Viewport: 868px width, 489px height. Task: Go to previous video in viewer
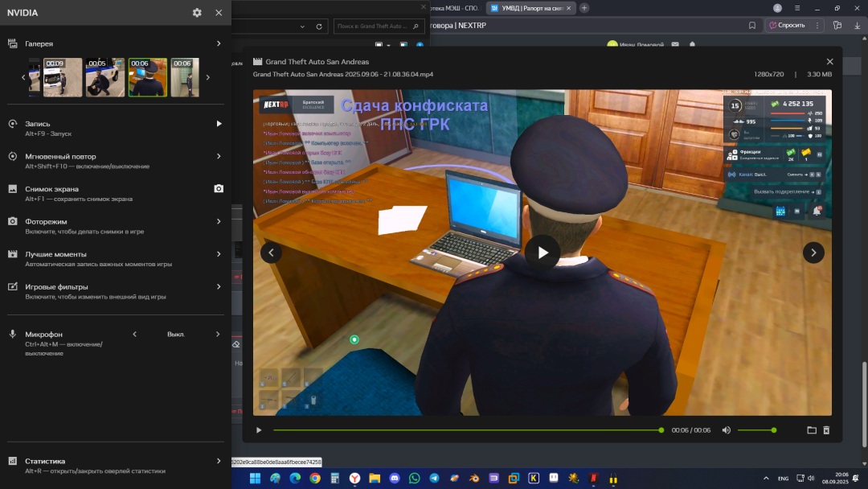[272, 253]
